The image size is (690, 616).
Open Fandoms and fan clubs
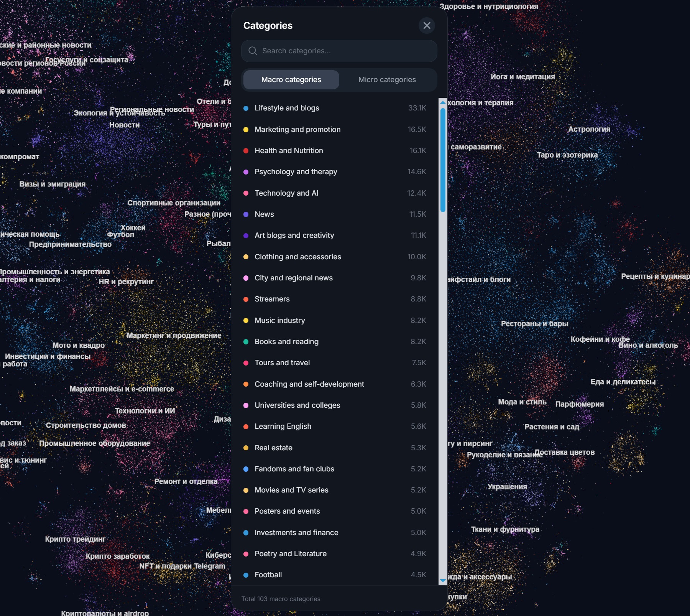tap(335, 469)
